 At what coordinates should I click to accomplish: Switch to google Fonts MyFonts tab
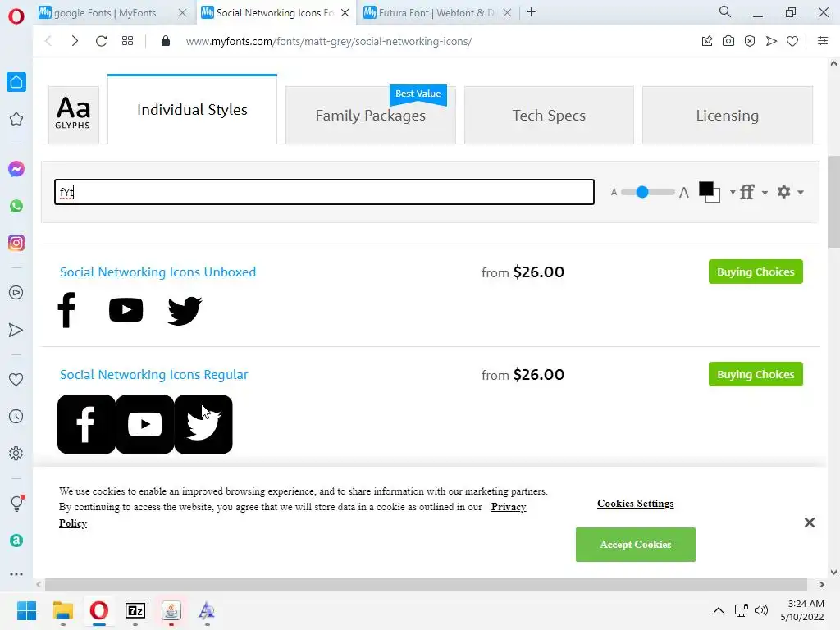[105, 13]
